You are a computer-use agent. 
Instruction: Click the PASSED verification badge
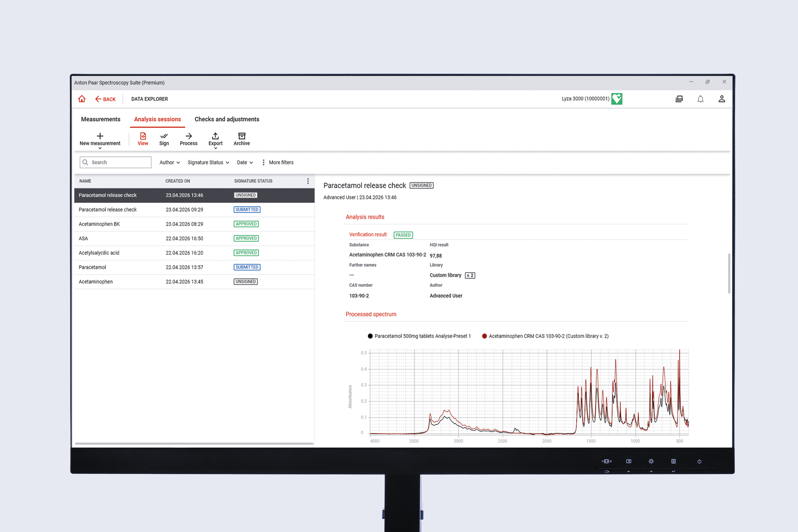pos(403,235)
